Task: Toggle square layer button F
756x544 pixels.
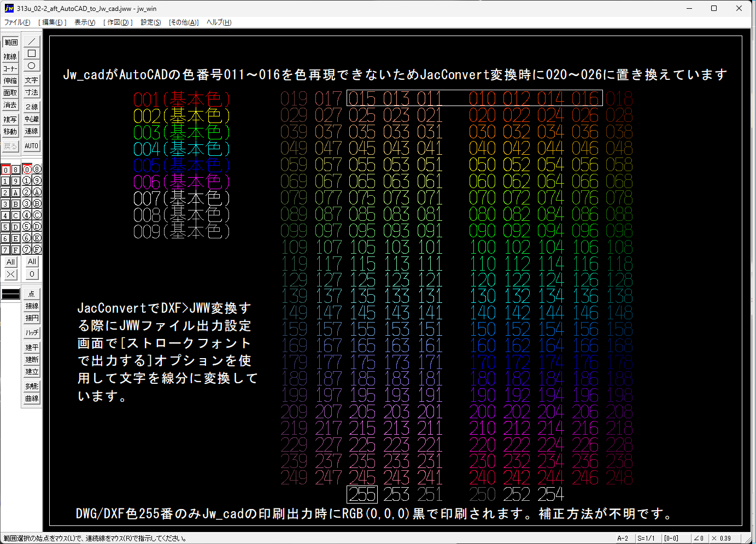Action: click(x=16, y=250)
